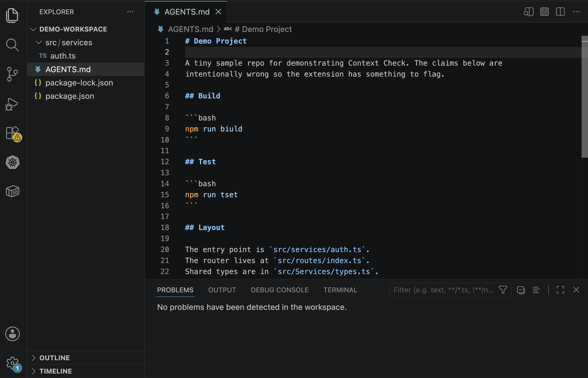Click the Explorer views and more actions ellipsis
Viewport: 588px width, 378px height.
pyautogui.click(x=130, y=12)
